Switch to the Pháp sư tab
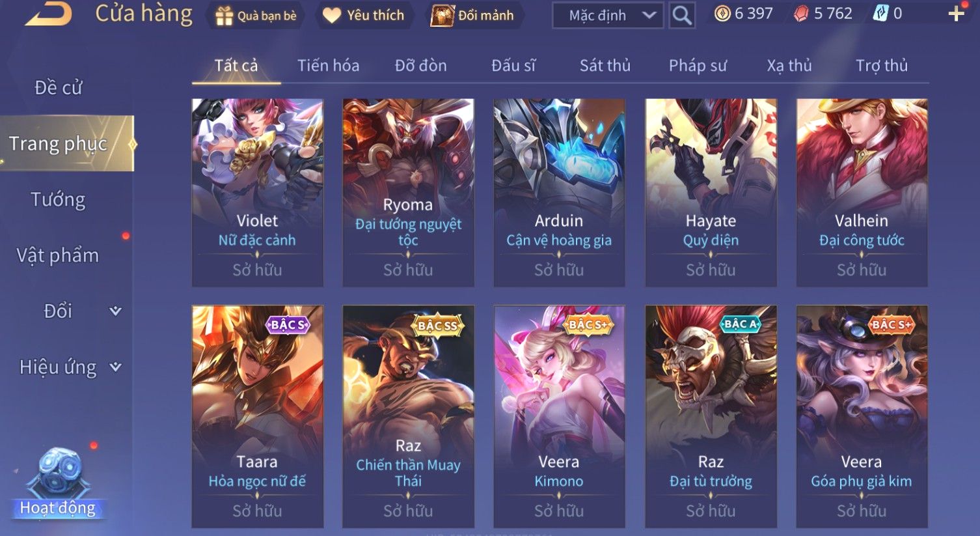 (x=698, y=66)
